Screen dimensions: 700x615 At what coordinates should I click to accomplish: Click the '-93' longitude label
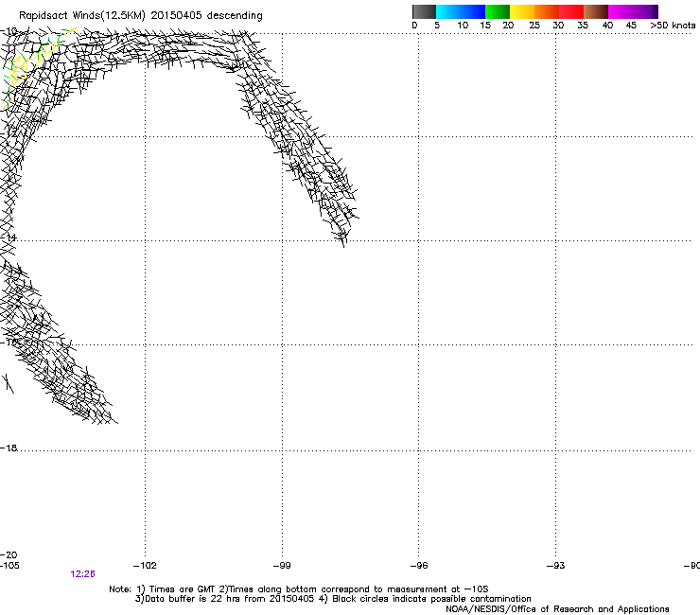tap(556, 566)
